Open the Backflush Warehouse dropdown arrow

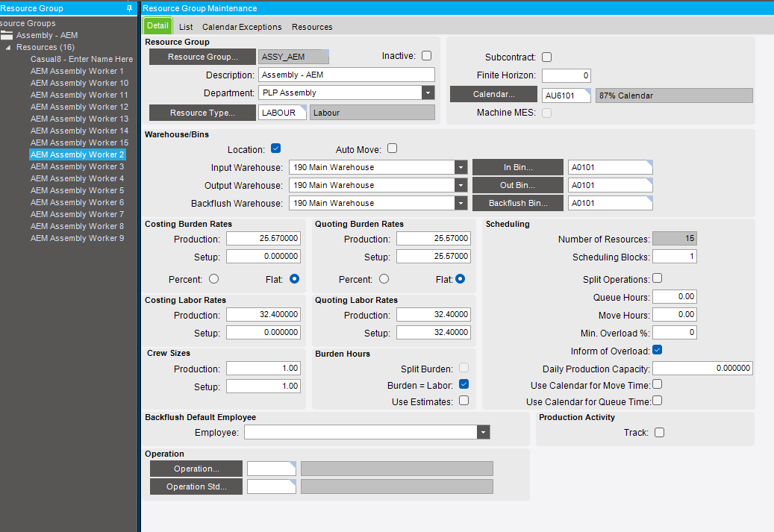point(461,203)
